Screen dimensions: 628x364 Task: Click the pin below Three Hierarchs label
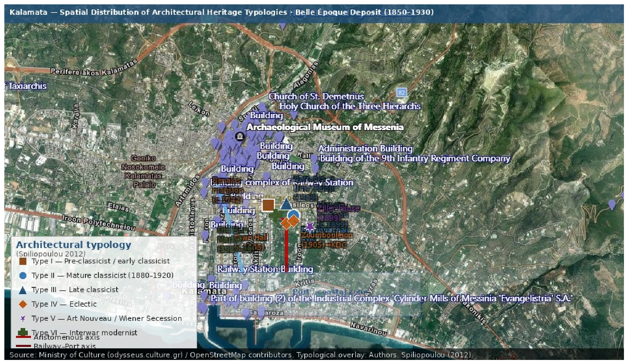click(x=294, y=115)
